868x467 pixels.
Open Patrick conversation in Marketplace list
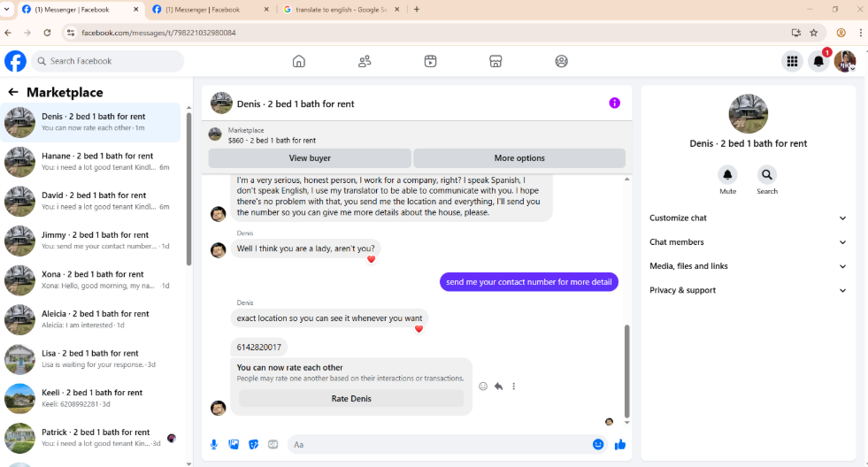pos(91,438)
